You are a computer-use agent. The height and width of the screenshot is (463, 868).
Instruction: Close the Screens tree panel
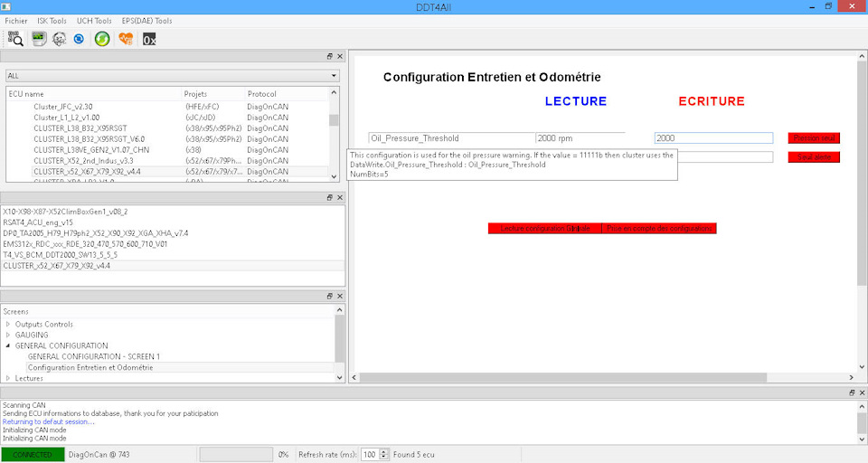click(340, 297)
